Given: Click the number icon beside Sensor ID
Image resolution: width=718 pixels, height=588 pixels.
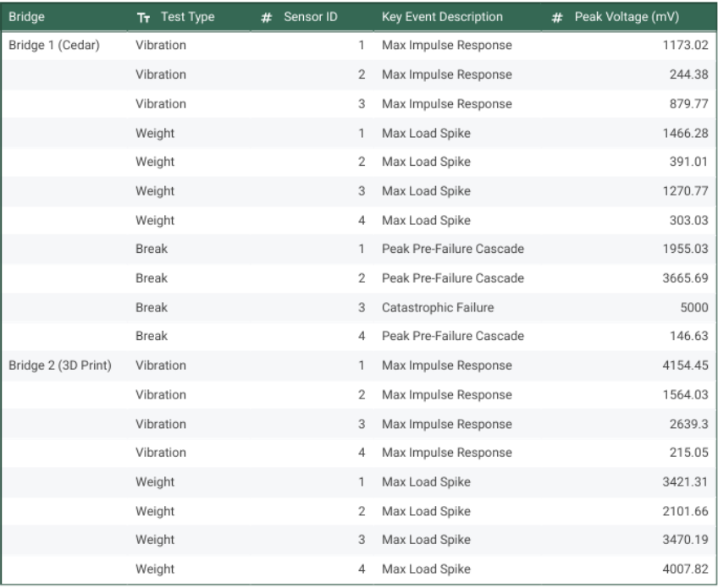Looking at the screenshot, I should point(267,17).
